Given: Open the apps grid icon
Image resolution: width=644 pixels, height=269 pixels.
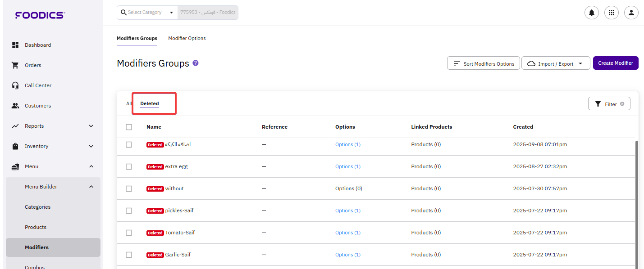Looking at the screenshot, I should tap(612, 13).
